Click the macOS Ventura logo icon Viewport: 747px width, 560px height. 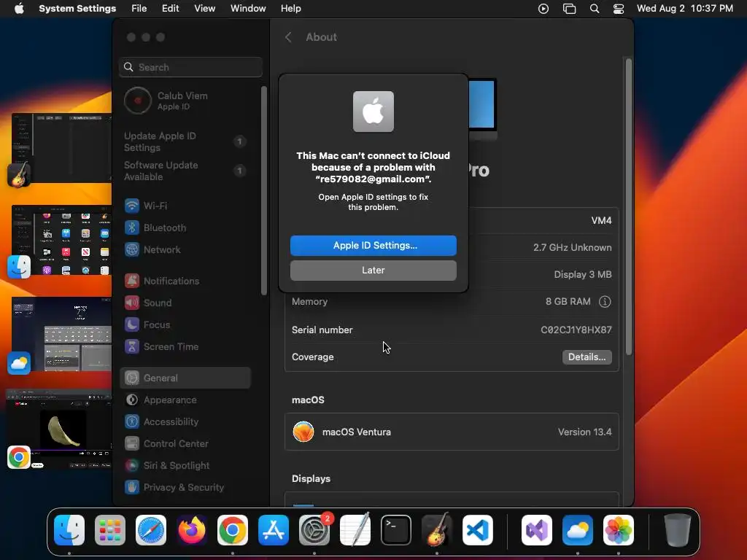click(303, 432)
